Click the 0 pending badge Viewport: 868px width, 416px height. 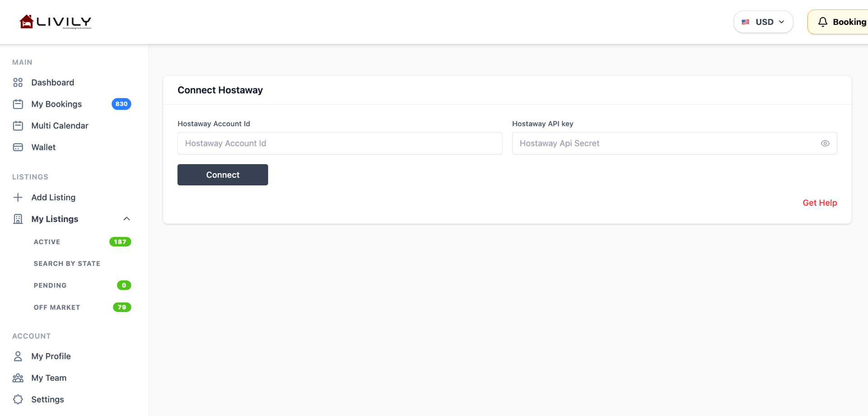[124, 285]
